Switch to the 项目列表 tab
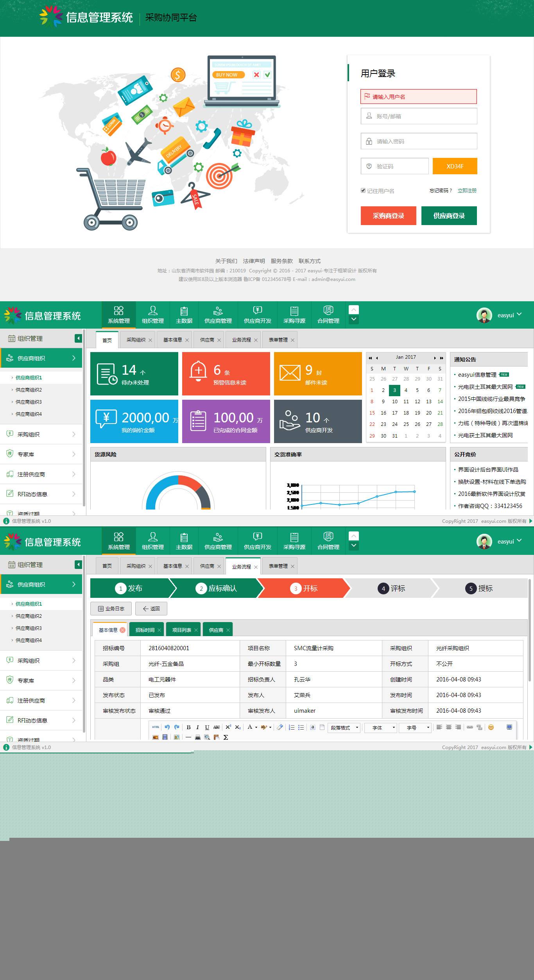Screen dimensions: 534x980 (x=182, y=630)
